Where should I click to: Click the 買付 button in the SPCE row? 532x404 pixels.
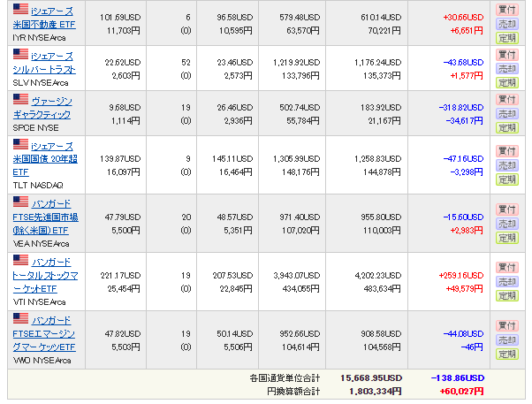[507, 100]
